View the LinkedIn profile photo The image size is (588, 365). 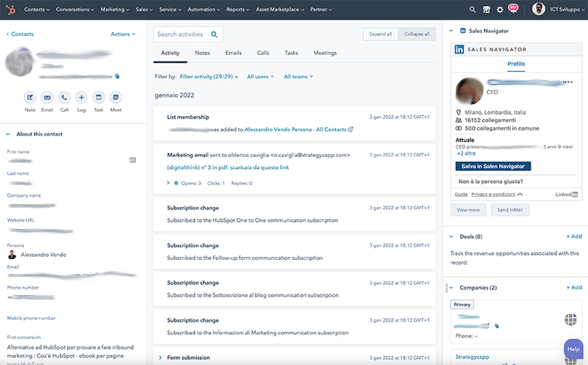click(x=469, y=91)
